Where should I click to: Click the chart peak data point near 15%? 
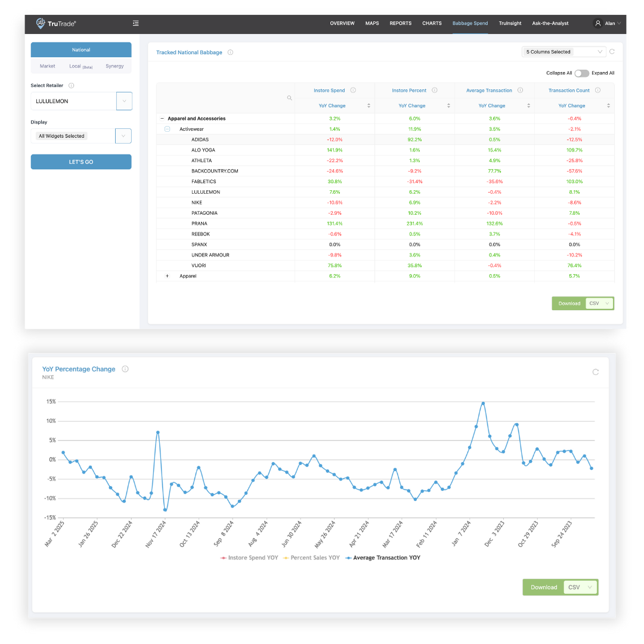483,403
